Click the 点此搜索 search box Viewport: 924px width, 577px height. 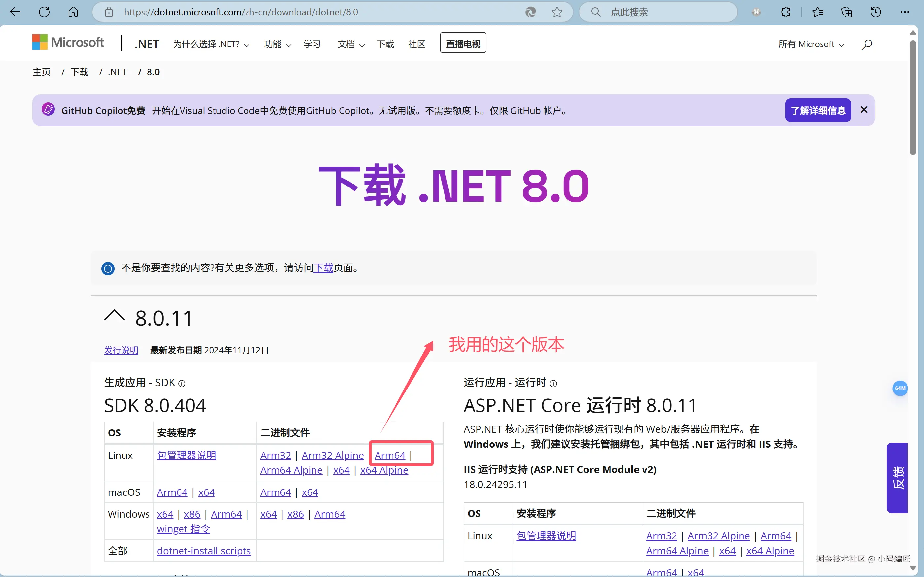[x=658, y=12]
